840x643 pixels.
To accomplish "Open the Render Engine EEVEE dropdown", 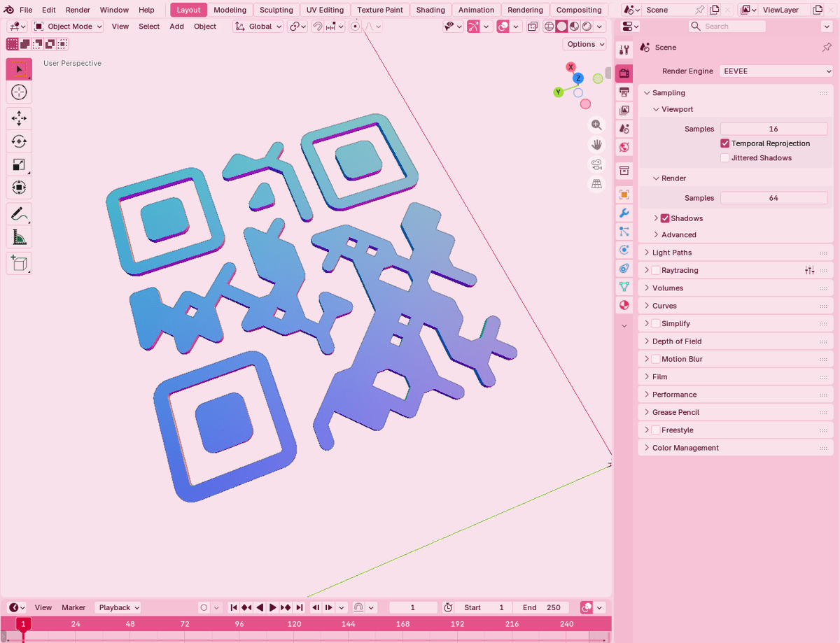I will pyautogui.click(x=776, y=71).
